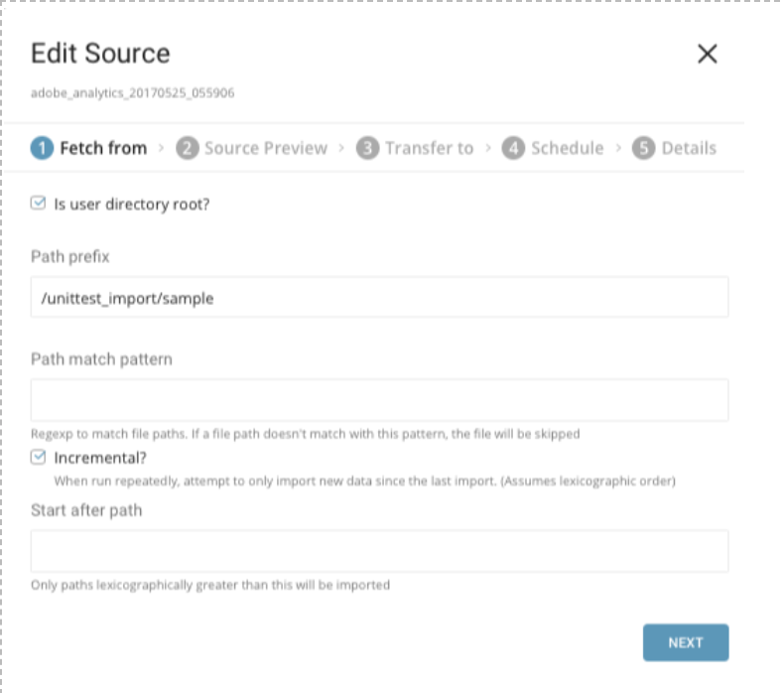Click the chevron after Transfer to
This screenshot has height=693, width=784.
488,148
